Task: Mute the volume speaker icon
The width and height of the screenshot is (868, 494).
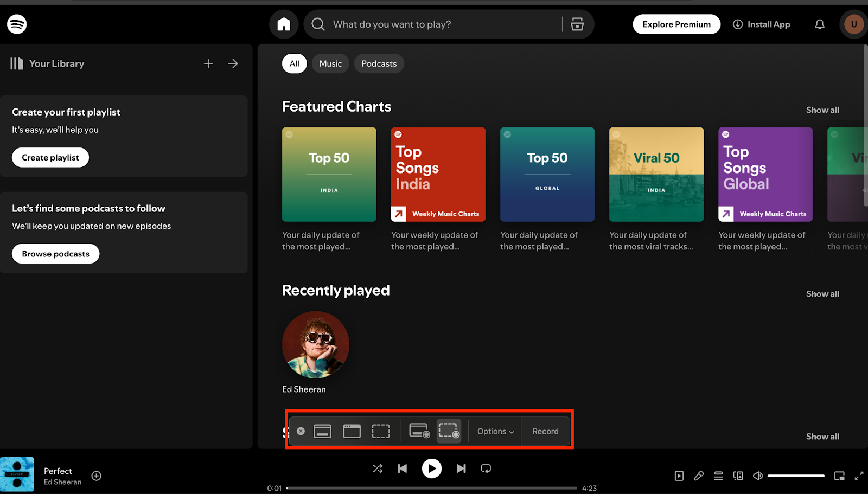Action: (x=758, y=476)
